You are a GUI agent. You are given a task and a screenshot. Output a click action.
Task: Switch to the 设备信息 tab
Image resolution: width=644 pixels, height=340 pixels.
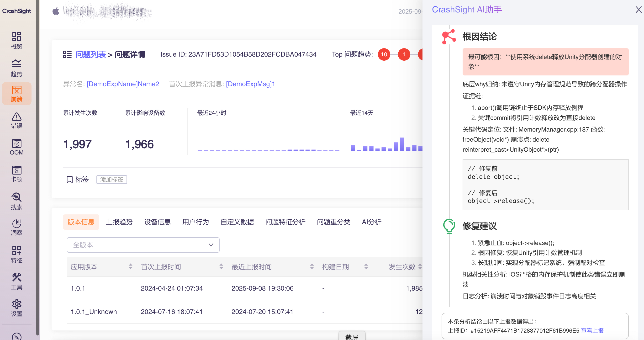tap(158, 222)
